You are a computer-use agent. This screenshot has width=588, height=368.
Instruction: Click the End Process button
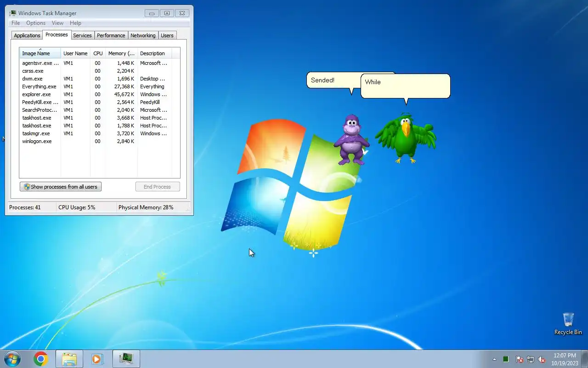click(158, 187)
